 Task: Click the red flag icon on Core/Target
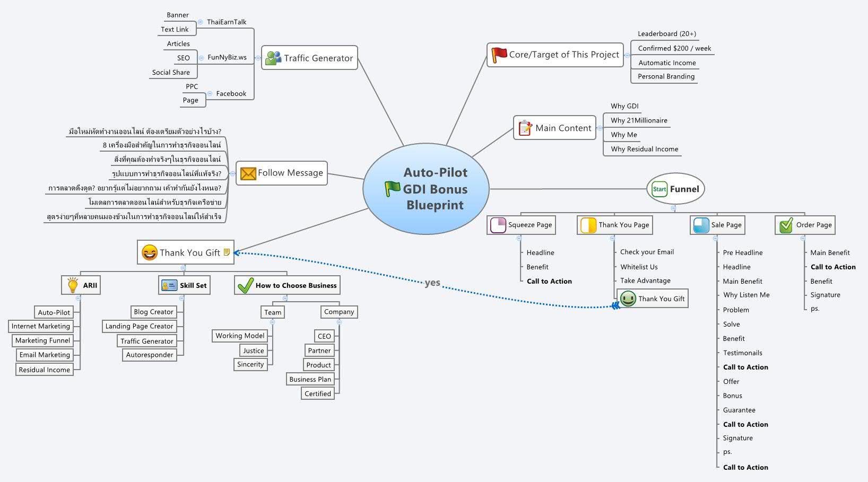[499, 55]
